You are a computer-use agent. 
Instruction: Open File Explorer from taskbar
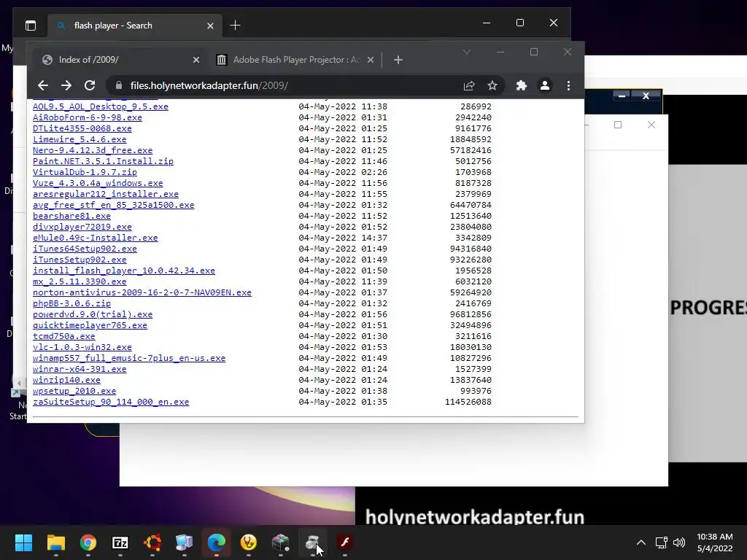point(55,542)
